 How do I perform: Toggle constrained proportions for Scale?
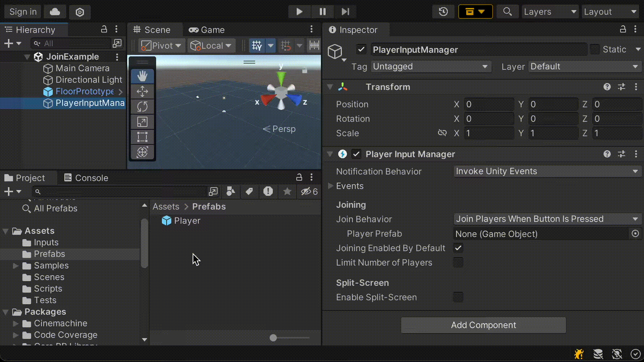[x=442, y=133]
